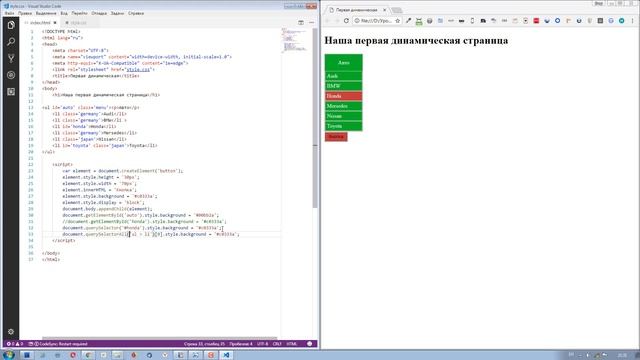Viewport: 640px width, 360px height.
Task: Click the green Android extension icon
Action: pos(419,21)
